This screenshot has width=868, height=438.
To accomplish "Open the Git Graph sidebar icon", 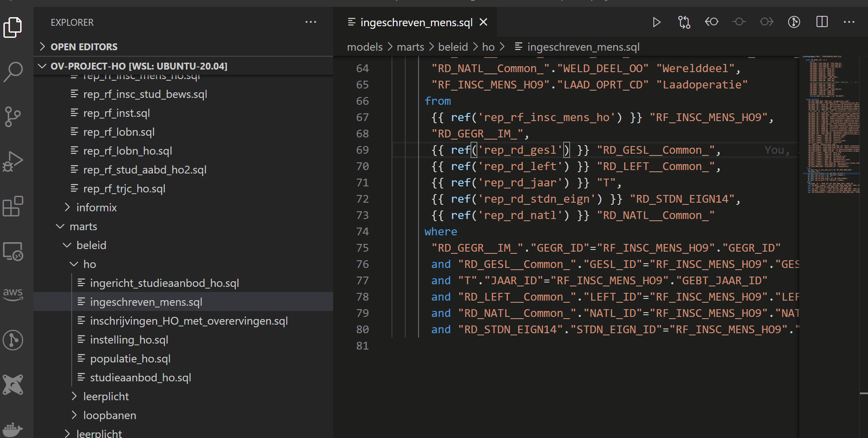I will (13, 340).
